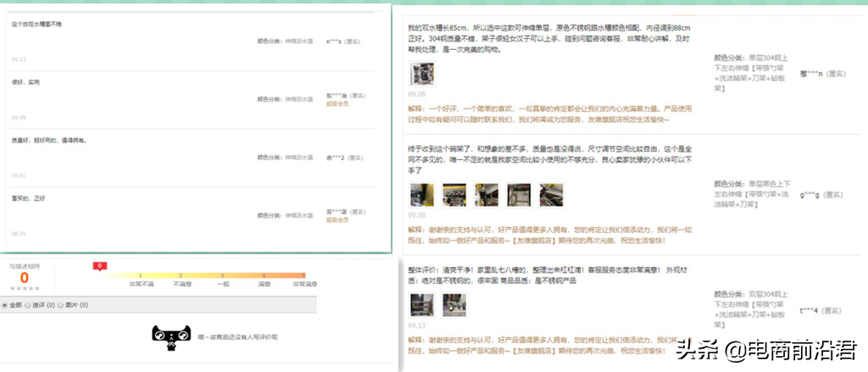The height and width of the screenshot is (372, 868).
Task: Click reviewer name 余***2 (匿名)
Action: coord(345,158)
